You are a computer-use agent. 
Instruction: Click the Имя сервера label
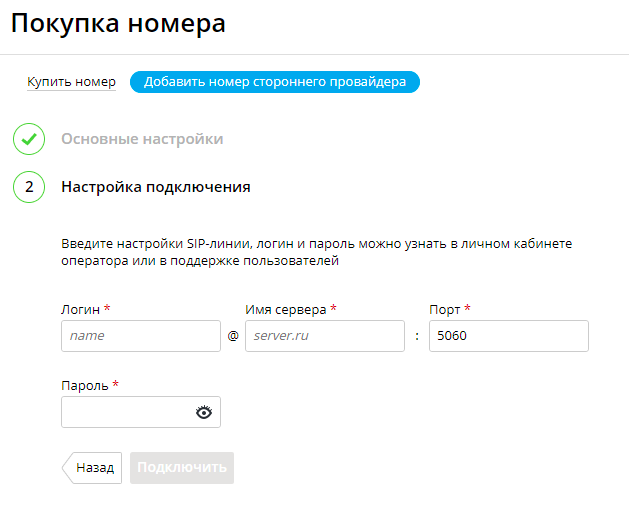click(x=286, y=310)
